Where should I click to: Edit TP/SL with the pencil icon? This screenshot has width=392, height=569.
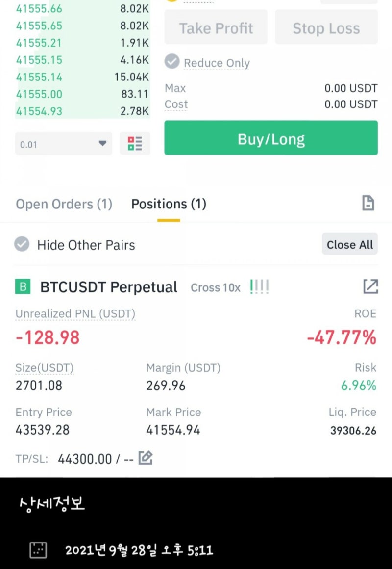146,458
